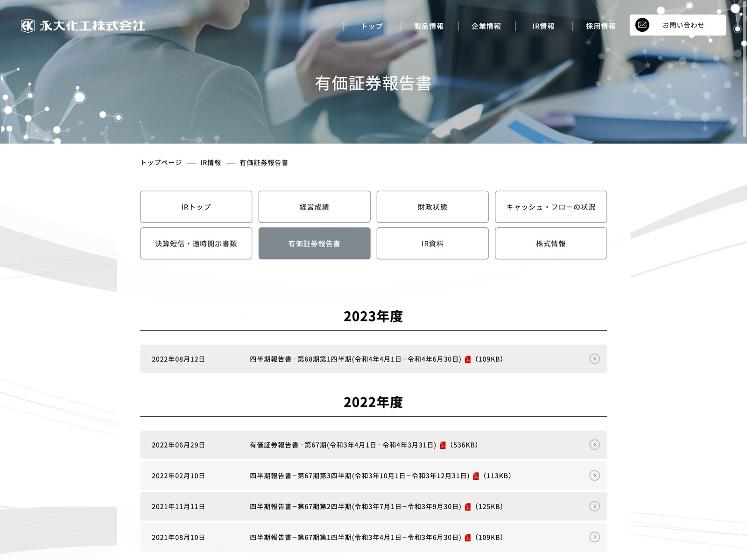Switch to the 経営成績 tab
747x560 pixels.
[314, 207]
